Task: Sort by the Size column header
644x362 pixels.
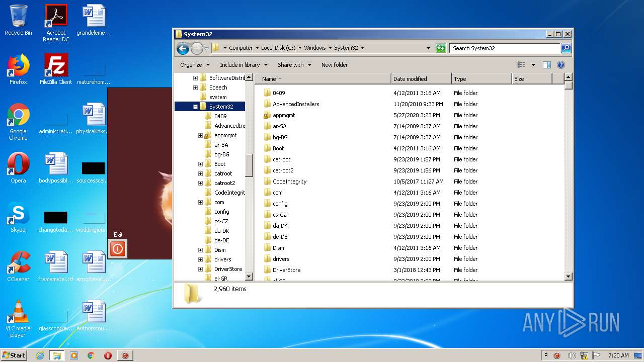Action: (x=532, y=79)
